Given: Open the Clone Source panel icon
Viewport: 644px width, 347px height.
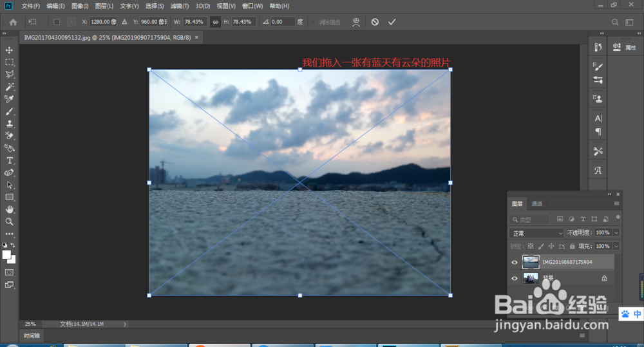Looking at the screenshot, I should click(598, 98).
